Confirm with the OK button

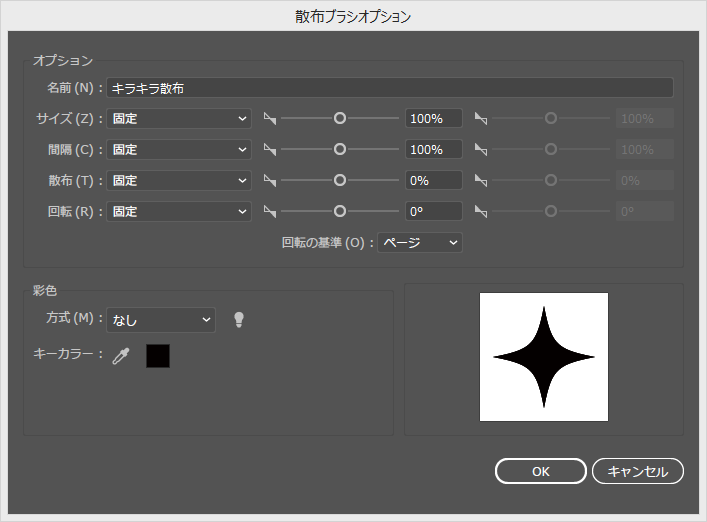coord(541,471)
